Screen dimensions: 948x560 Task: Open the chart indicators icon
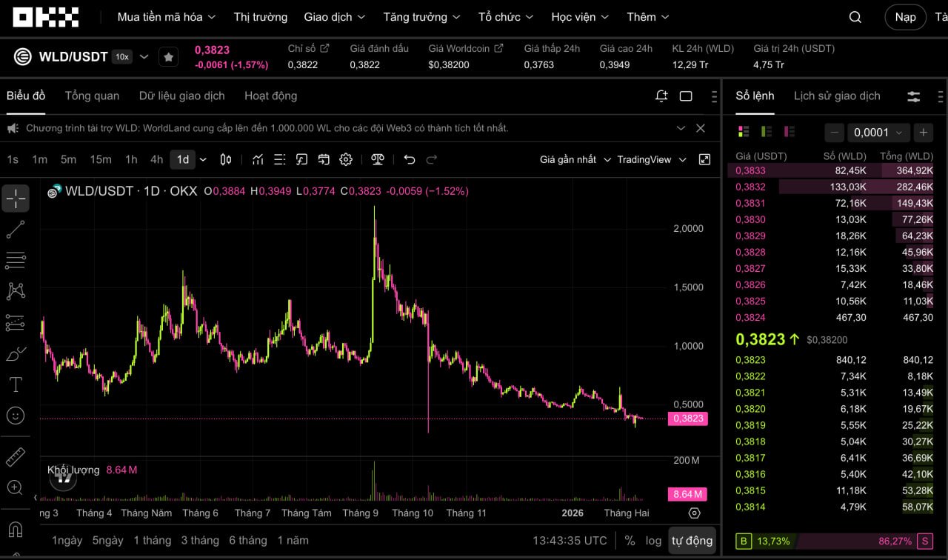pos(258,159)
